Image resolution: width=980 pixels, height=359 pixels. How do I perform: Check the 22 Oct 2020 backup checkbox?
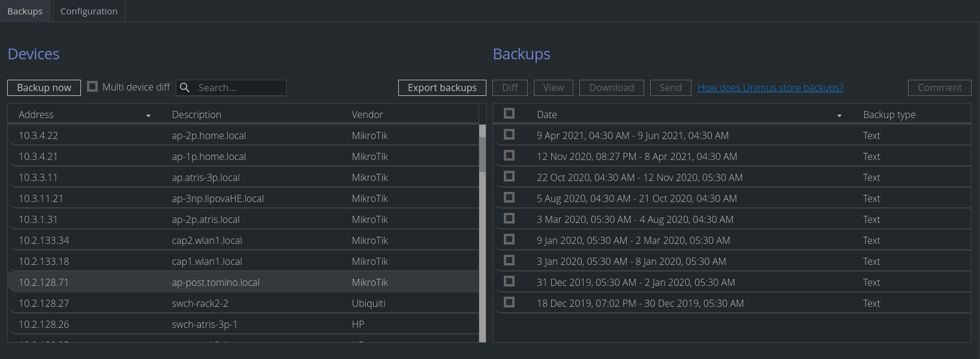click(x=509, y=176)
